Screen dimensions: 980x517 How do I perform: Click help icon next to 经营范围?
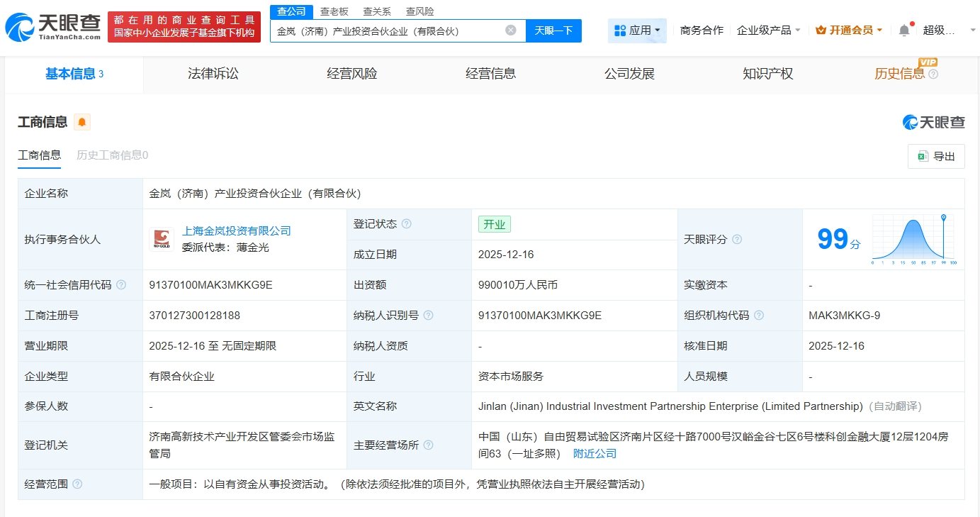[77, 484]
